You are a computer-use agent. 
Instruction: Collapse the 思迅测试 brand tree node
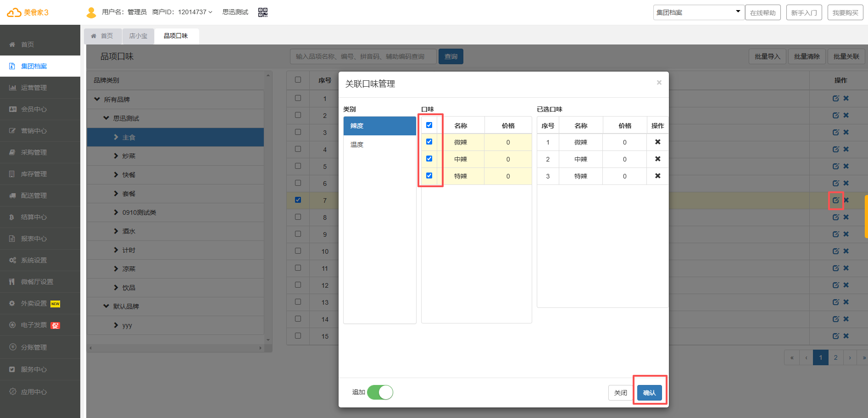106,118
